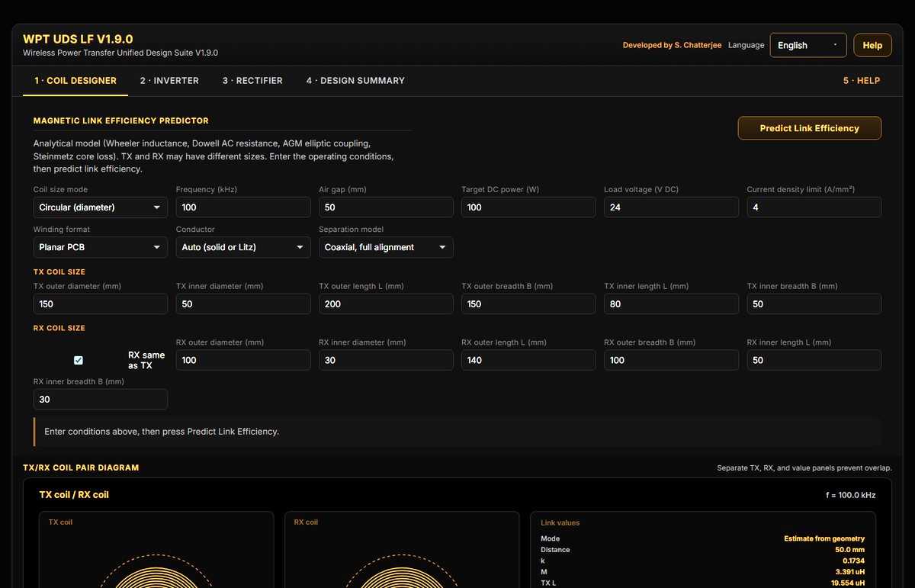
Task: Click the RX outer diameter field
Action: pos(243,360)
